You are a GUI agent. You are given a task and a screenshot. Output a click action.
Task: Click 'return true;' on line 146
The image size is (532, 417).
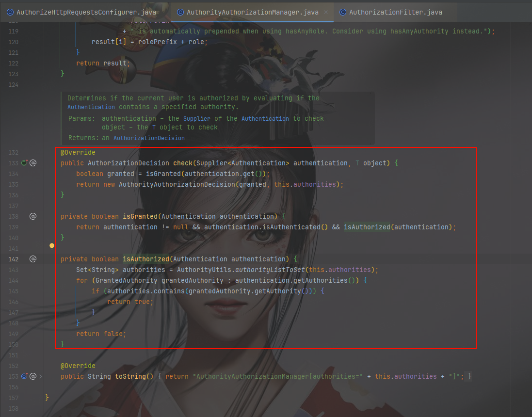[130, 302]
